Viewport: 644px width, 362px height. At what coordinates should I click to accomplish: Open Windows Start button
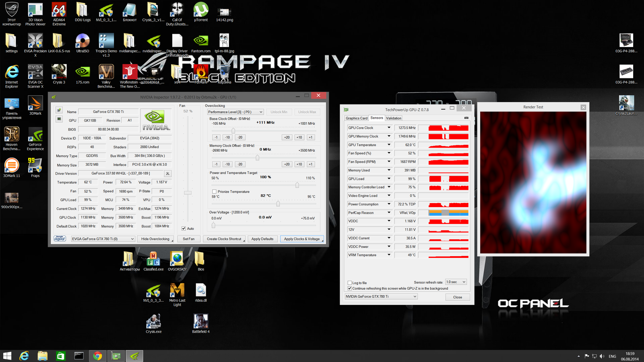7,356
